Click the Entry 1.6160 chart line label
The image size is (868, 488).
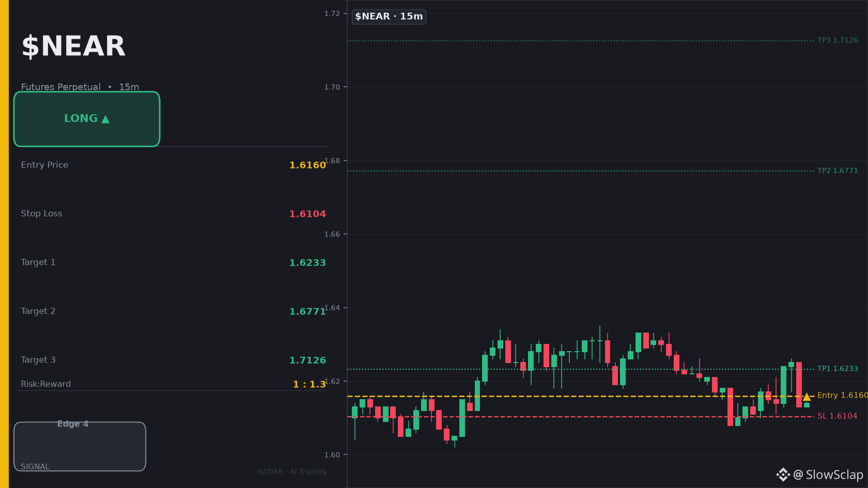coord(843,395)
